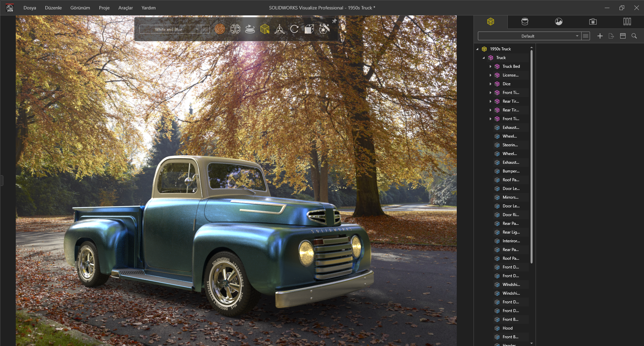This screenshot has width=644, height=346.
Task: Toggle the toolbar pin icon
Action: pos(334,21)
